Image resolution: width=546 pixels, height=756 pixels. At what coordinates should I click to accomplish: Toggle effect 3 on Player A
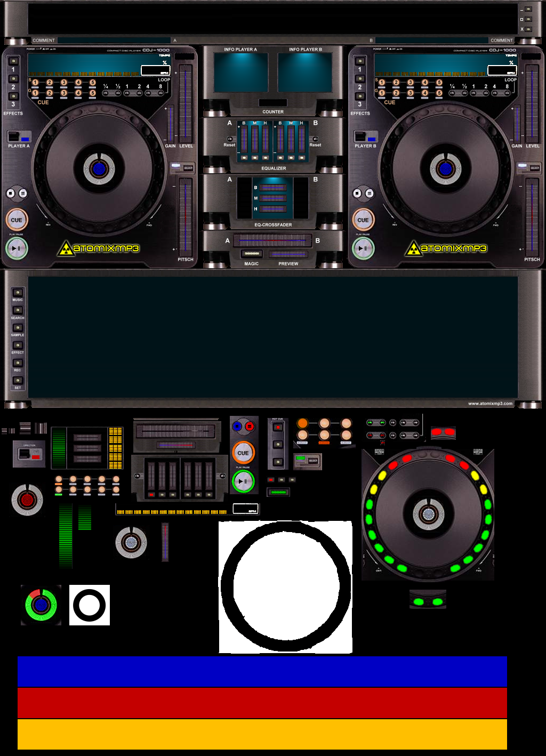[x=13, y=96]
